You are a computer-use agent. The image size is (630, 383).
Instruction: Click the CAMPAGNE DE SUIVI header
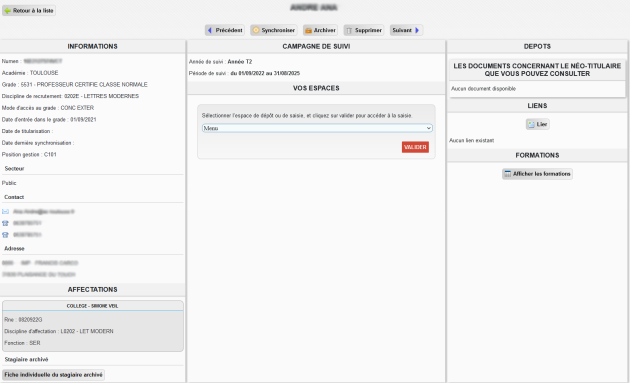(x=316, y=46)
